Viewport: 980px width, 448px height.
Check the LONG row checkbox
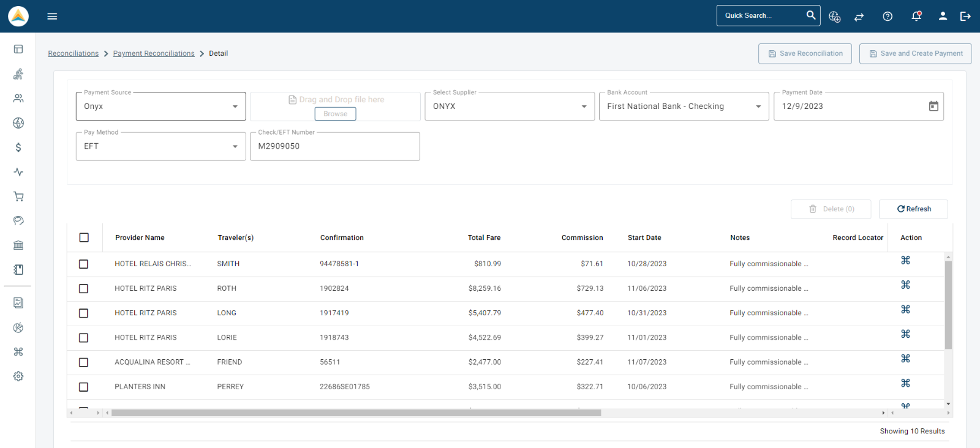pos(84,313)
